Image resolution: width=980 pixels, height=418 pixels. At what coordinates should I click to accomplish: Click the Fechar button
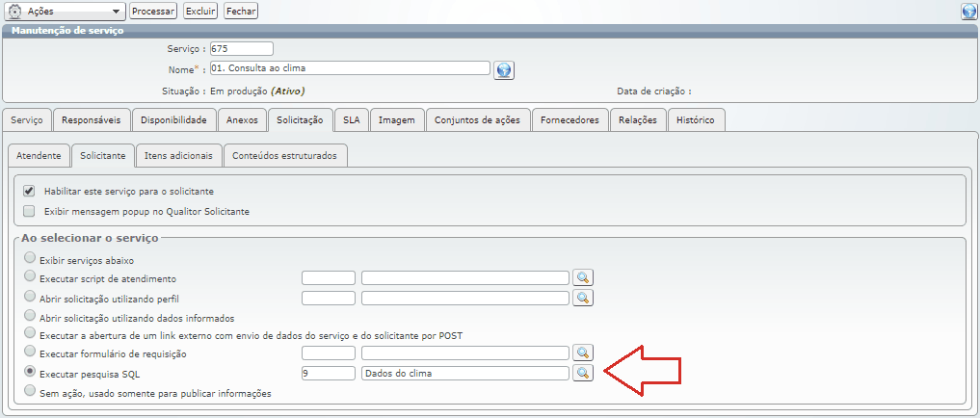241,12
